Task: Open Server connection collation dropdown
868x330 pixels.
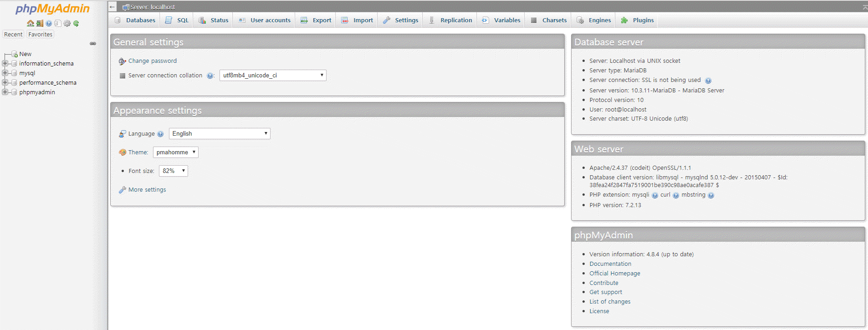Action: pyautogui.click(x=273, y=76)
